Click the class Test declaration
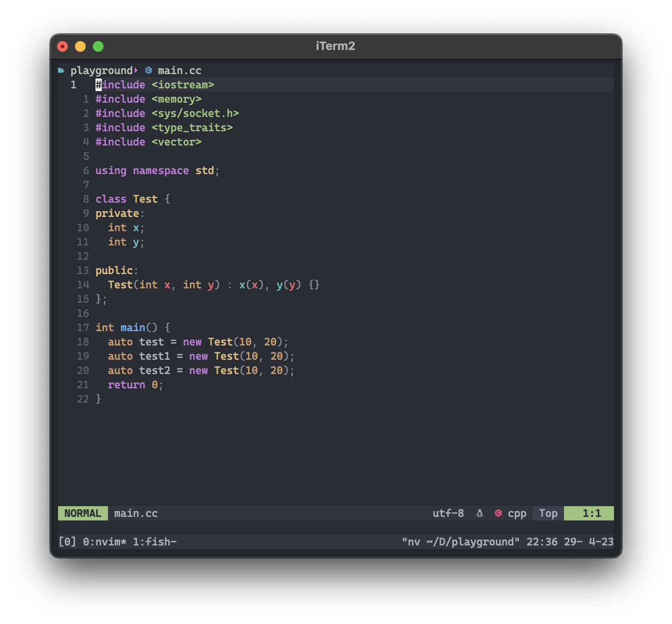672x624 pixels. click(133, 199)
